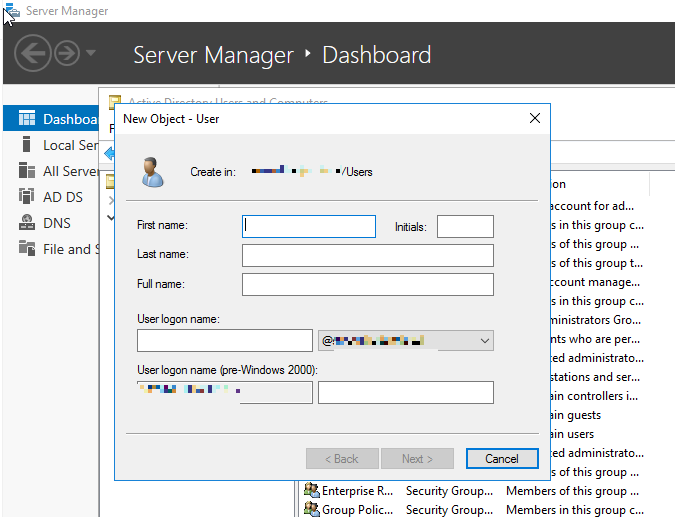675x517 pixels.
Task: Click the AD DS role icon
Action: coord(26,196)
